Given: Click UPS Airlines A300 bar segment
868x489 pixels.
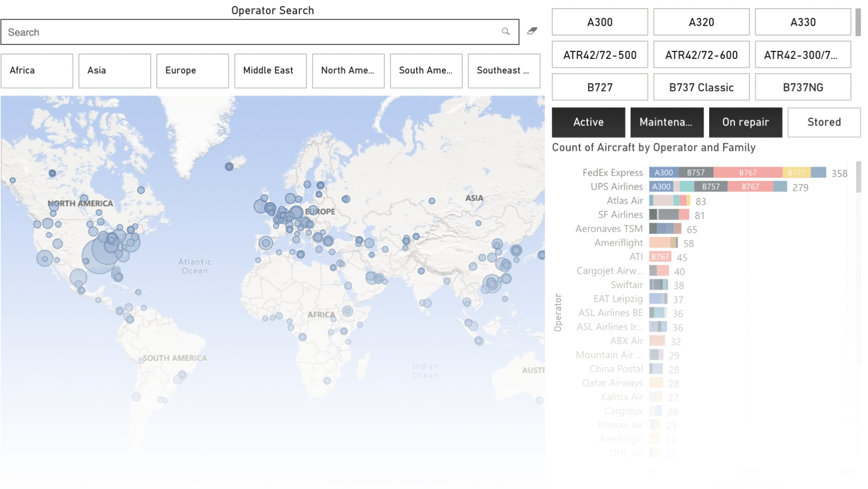Looking at the screenshot, I should pyautogui.click(x=661, y=187).
